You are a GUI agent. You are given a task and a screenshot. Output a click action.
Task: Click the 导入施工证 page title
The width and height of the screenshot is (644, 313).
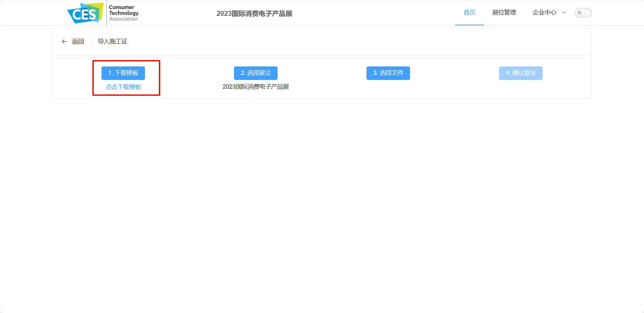[x=113, y=41]
